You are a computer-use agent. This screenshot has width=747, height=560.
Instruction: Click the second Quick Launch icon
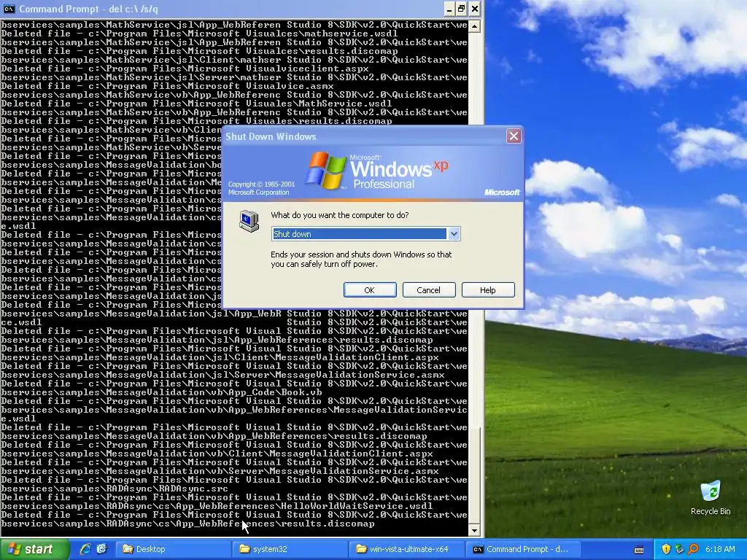coord(101,549)
